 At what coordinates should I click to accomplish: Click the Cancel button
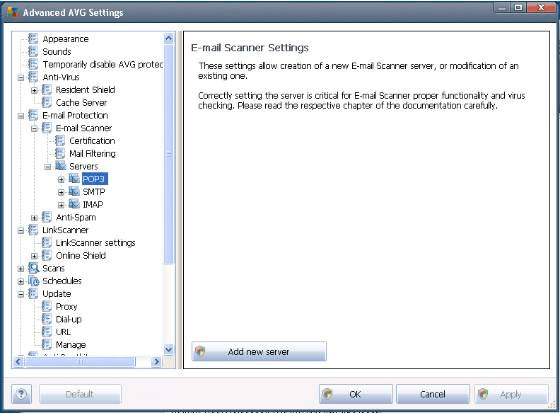(433, 394)
